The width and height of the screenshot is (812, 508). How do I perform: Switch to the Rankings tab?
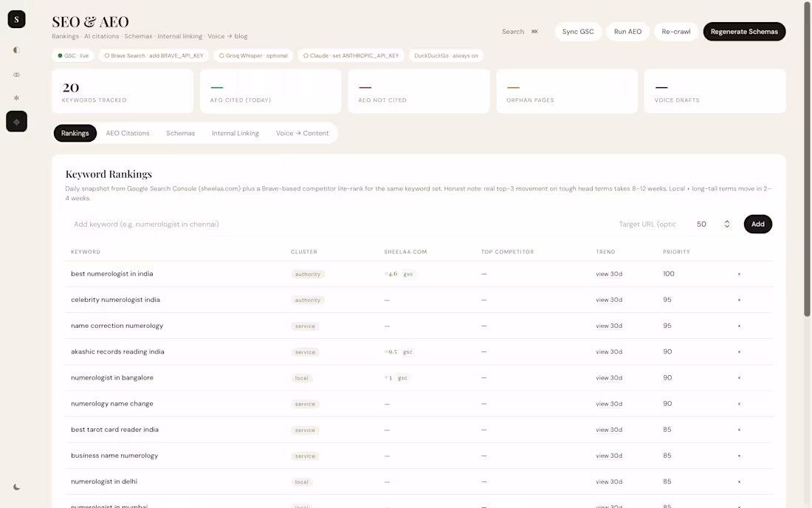click(75, 133)
